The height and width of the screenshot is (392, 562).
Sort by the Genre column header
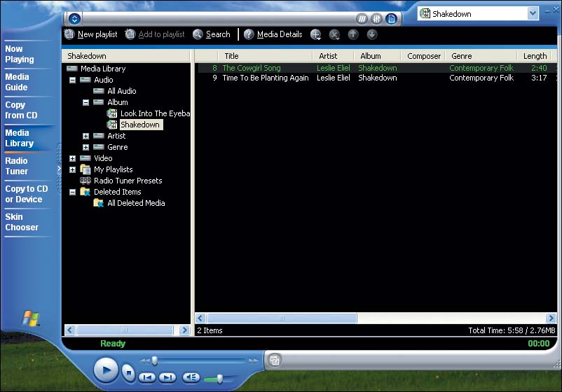coord(481,56)
